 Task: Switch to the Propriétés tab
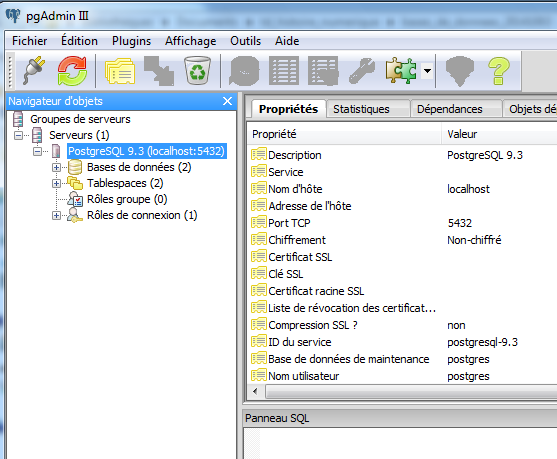[288, 109]
